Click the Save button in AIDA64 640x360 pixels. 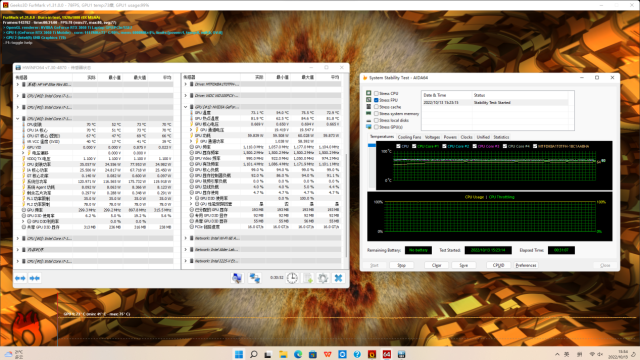(464, 265)
